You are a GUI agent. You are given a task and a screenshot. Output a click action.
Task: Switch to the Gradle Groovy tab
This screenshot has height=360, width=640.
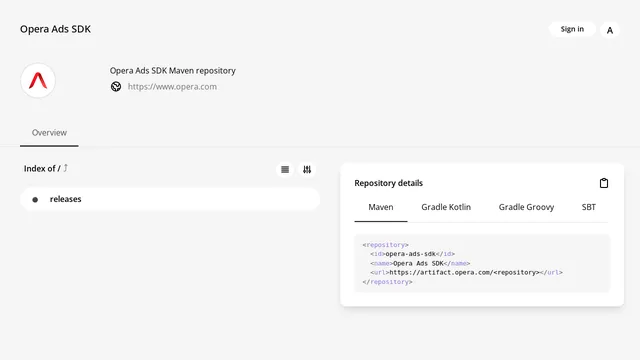point(526,207)
